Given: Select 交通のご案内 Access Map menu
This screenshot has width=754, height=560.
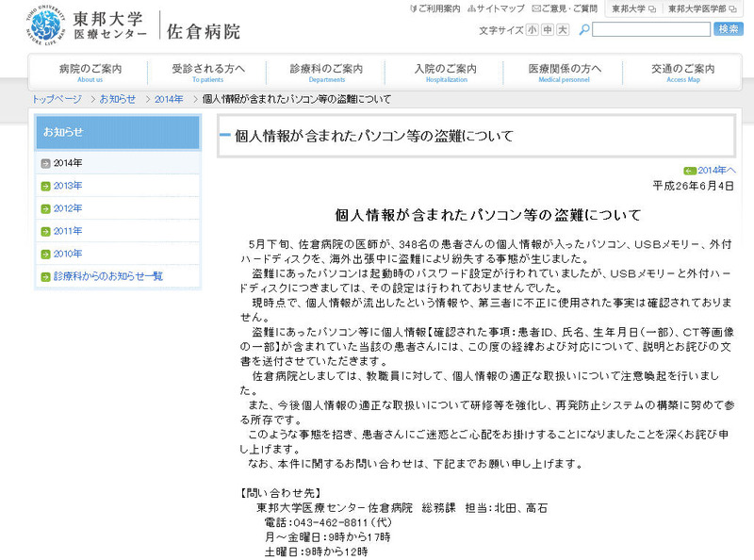Looking at the screenshot, I should click(683, 73).
